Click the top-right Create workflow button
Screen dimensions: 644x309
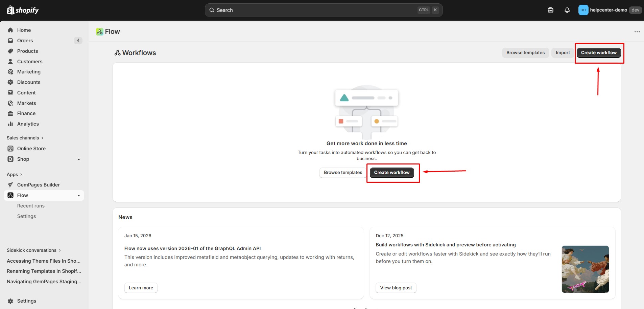598,53
